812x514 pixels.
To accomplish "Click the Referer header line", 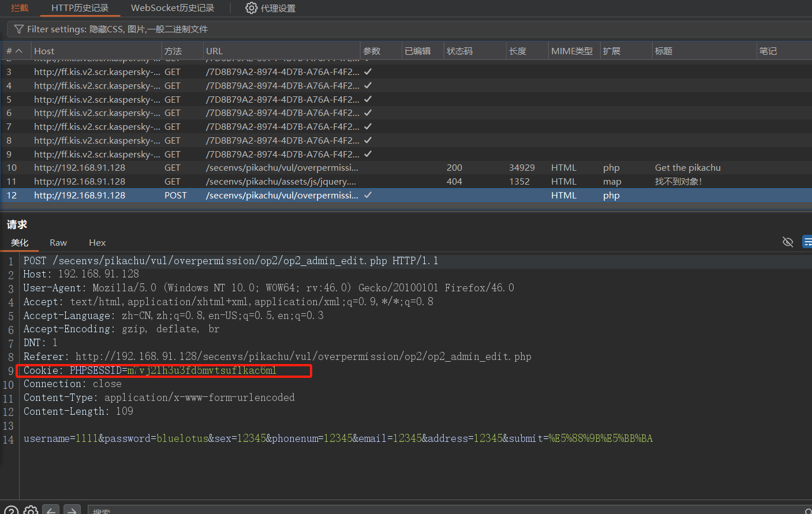I will 278,357.
